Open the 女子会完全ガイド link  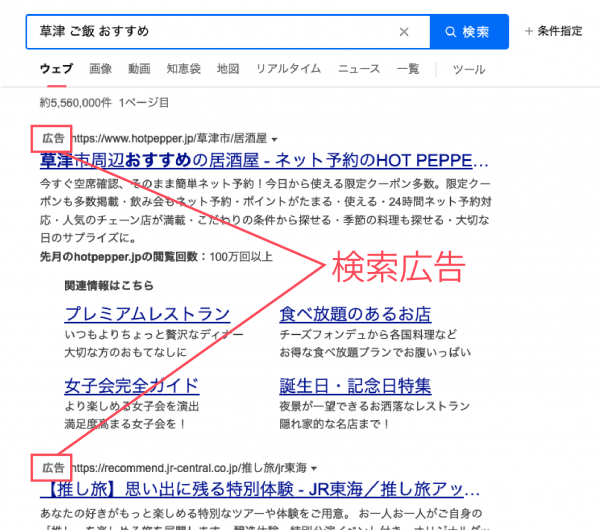tap(131, 386)
